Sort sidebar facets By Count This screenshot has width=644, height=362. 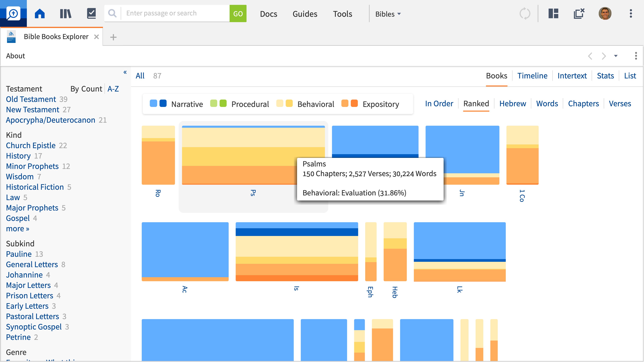pyautogui.click(x=86, y=89)
